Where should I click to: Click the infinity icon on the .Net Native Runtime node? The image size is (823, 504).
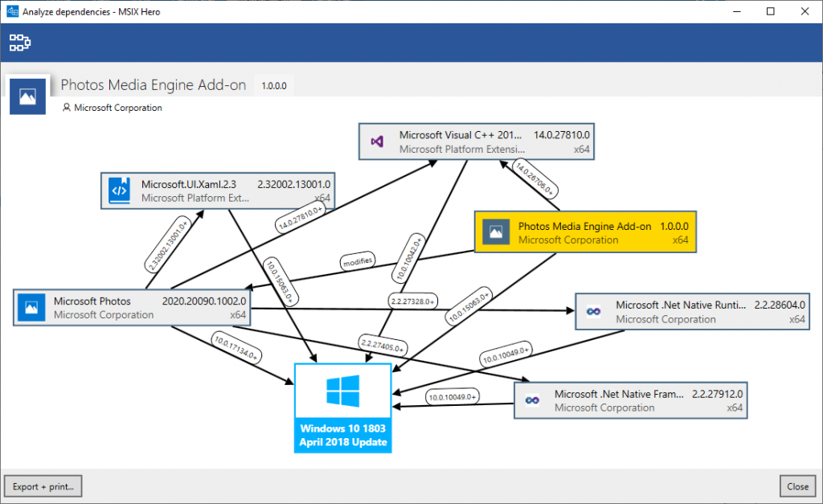click(x=593, y=311)
